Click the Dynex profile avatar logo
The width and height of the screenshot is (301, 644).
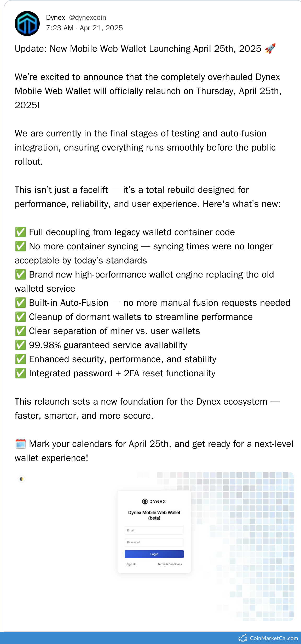pos(27,24)
